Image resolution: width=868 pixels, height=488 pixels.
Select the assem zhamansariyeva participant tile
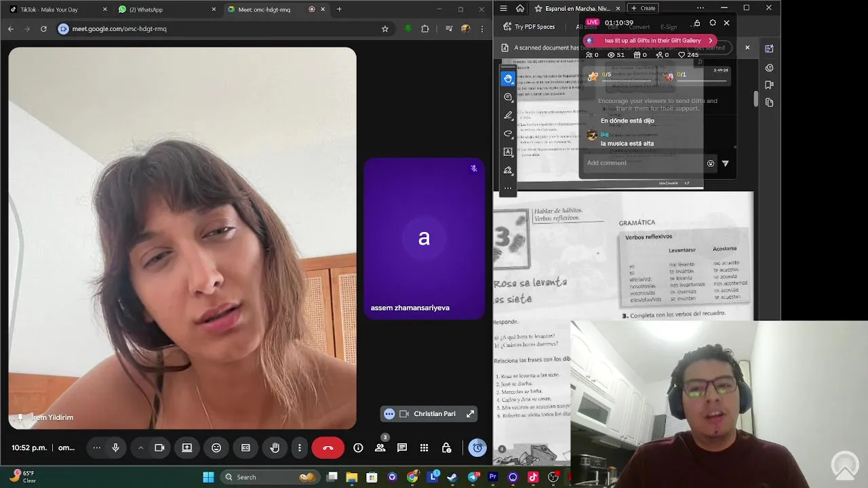pyautogui.click(x=424, y=239)
